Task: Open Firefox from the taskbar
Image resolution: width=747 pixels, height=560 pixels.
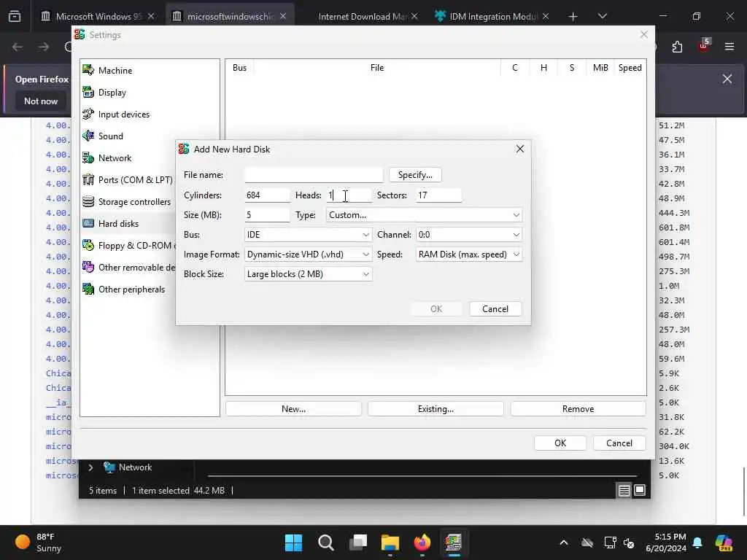Action: pos(422,542)
